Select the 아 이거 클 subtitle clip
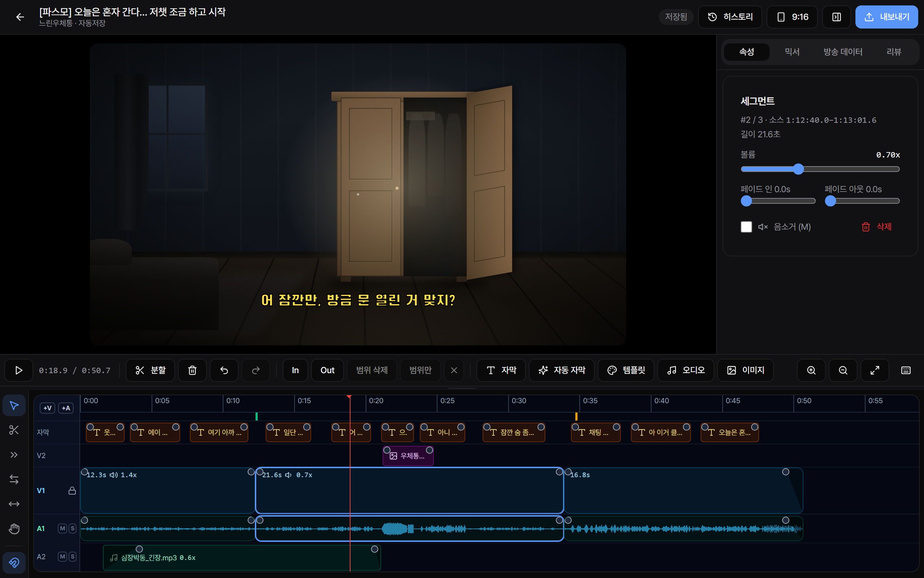This screenshot has height=578, width=924. click(x=661, y=432)
